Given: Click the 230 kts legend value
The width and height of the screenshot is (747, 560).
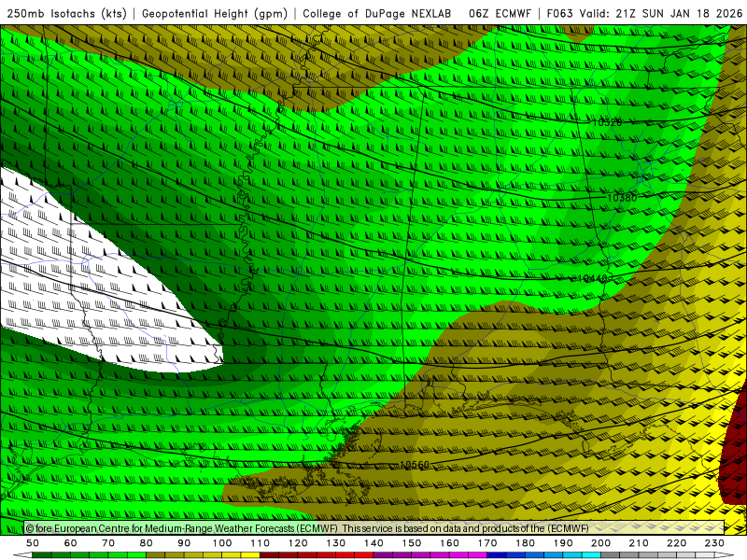Looking at the screenshot, I should click(714, 543).
